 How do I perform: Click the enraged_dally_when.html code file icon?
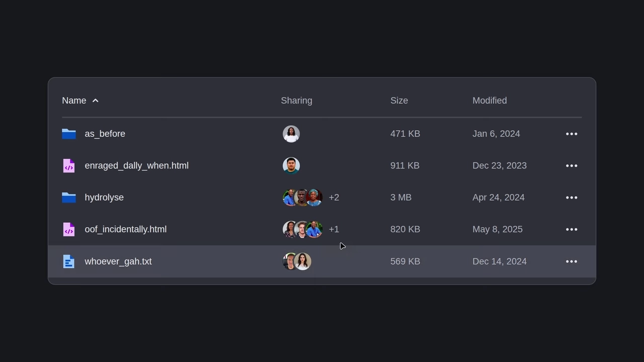[x=69, y=165]
